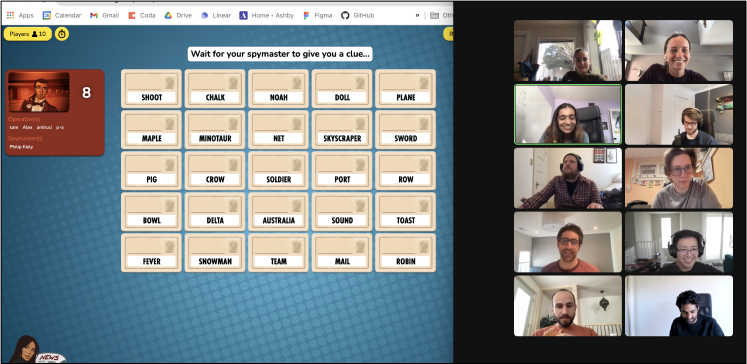Viewport: 747px width, 364px height.
Task: Open the GitHub bookmark
Action: (x=358, y=15)
